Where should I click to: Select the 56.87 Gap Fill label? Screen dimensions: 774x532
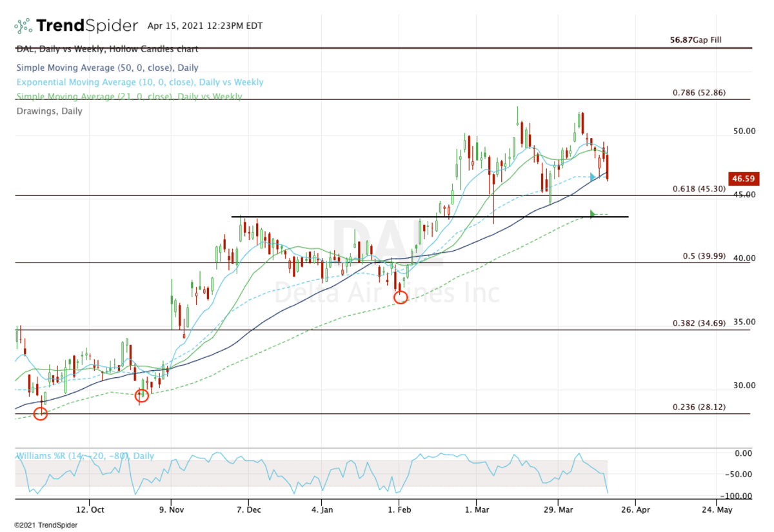tap(695, 40)
